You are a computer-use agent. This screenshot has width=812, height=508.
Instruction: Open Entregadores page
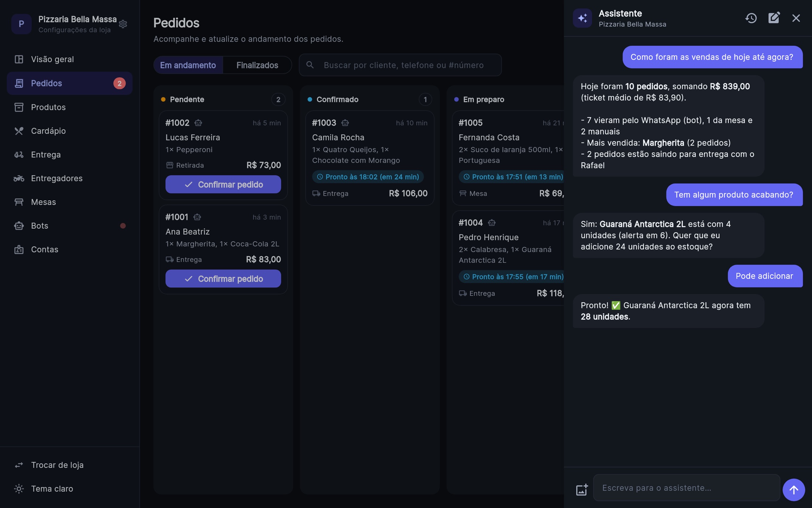(70, 178)
